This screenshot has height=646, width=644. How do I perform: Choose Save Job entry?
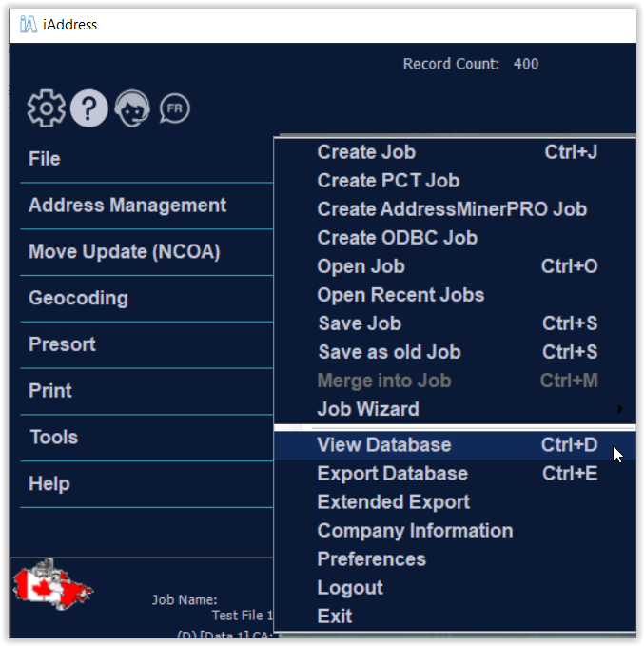(x=456, y=323)
